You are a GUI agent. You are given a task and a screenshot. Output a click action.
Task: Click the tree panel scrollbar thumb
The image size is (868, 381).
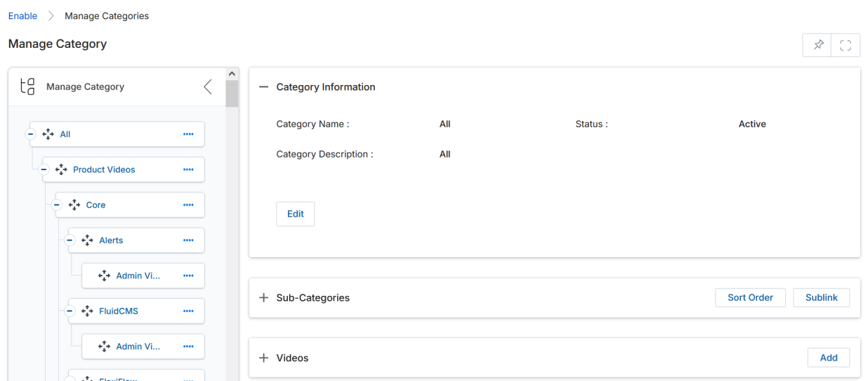coord(232,93)
